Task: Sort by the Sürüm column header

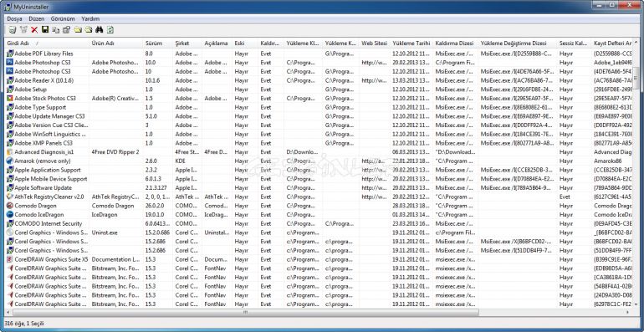Action: pyautogui.click(x=158, y=43)
